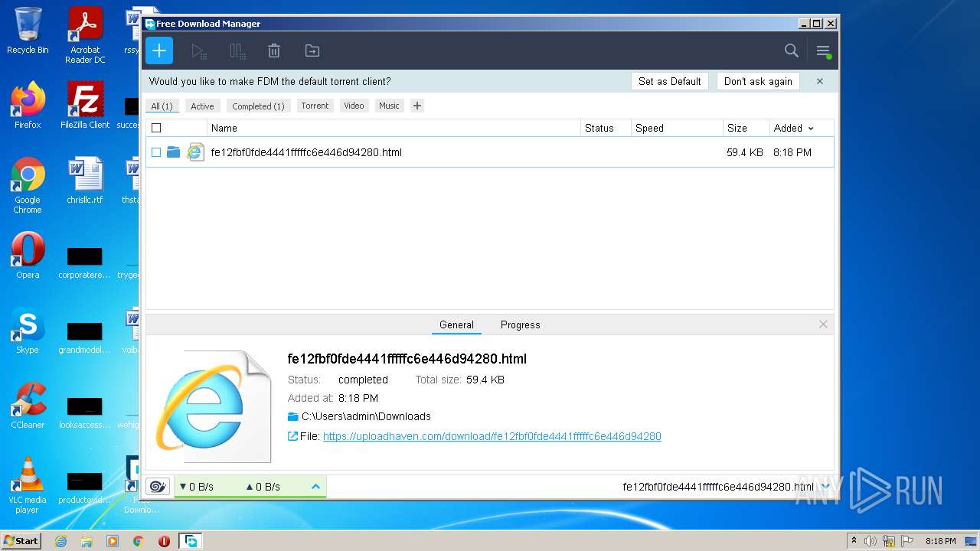Open download folder via row folder icon
980x551 pixels.
pyautogui.click(x=174, y=152)
